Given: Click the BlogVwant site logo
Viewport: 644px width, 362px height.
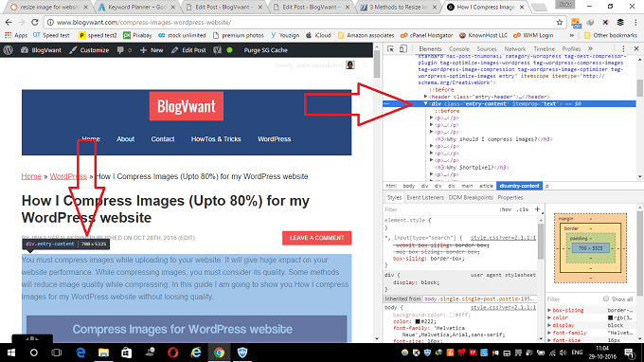Looking at the screenshot, I should pos(187,106).
